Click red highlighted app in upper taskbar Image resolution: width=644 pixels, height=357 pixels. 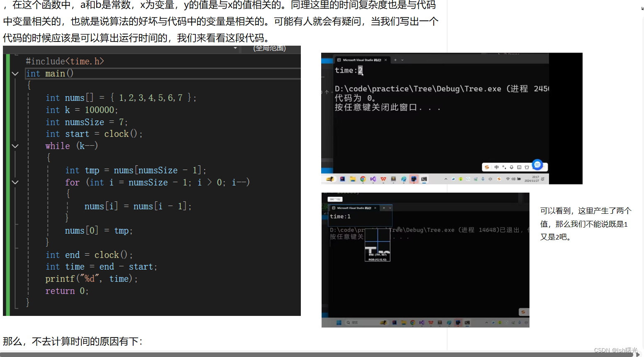414,179
